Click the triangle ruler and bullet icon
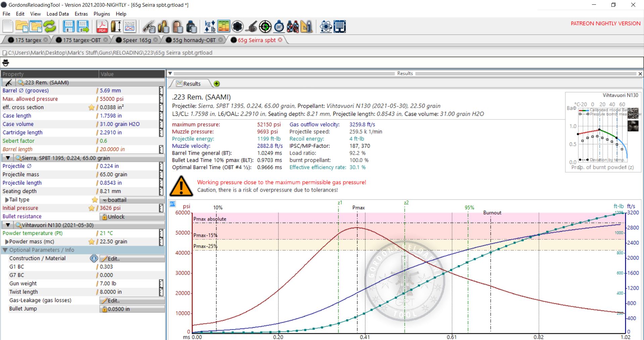The width and height of the screenshot is (644, 340). pos(306,26)
